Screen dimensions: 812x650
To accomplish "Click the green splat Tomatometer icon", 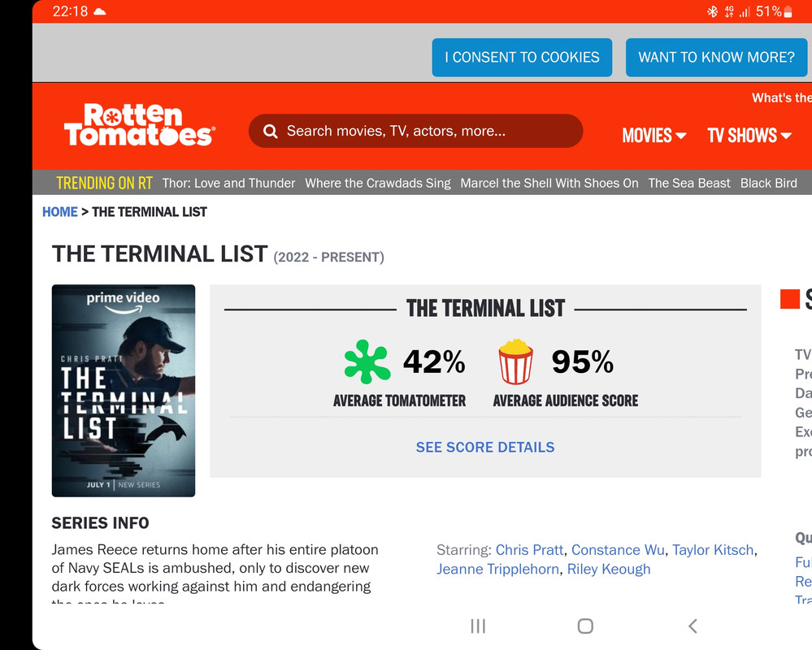I will point(367,362).
